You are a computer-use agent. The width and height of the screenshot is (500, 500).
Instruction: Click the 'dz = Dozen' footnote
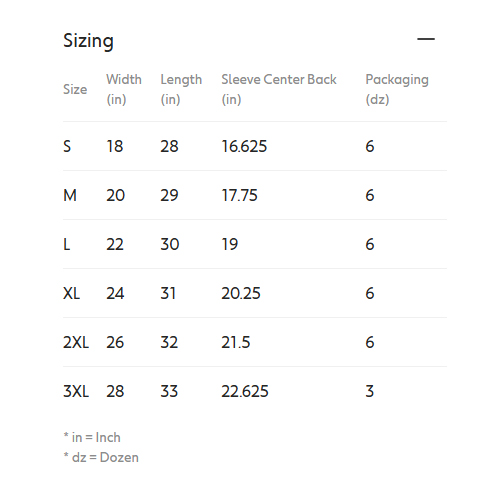tap(101, 458)
